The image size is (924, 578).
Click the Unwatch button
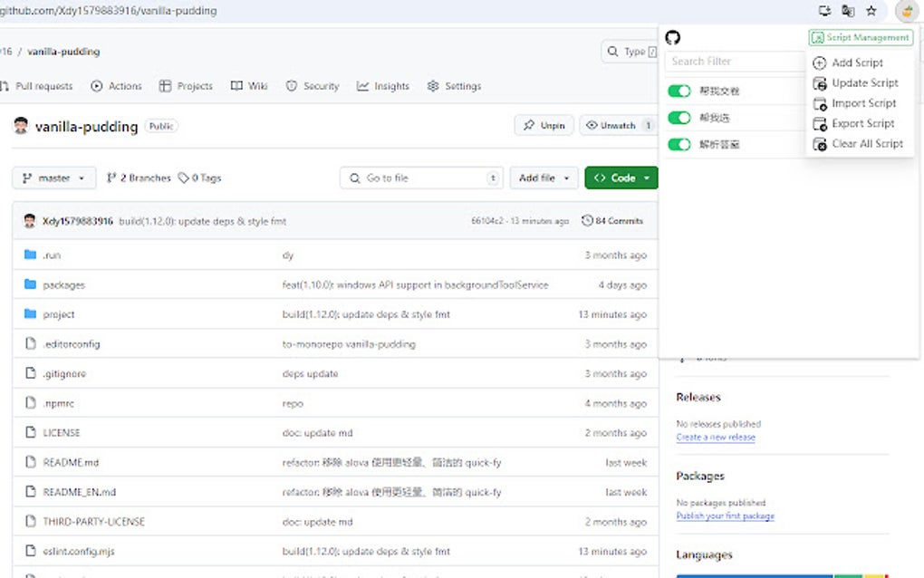pyautogui.click(x=618, y=126)
